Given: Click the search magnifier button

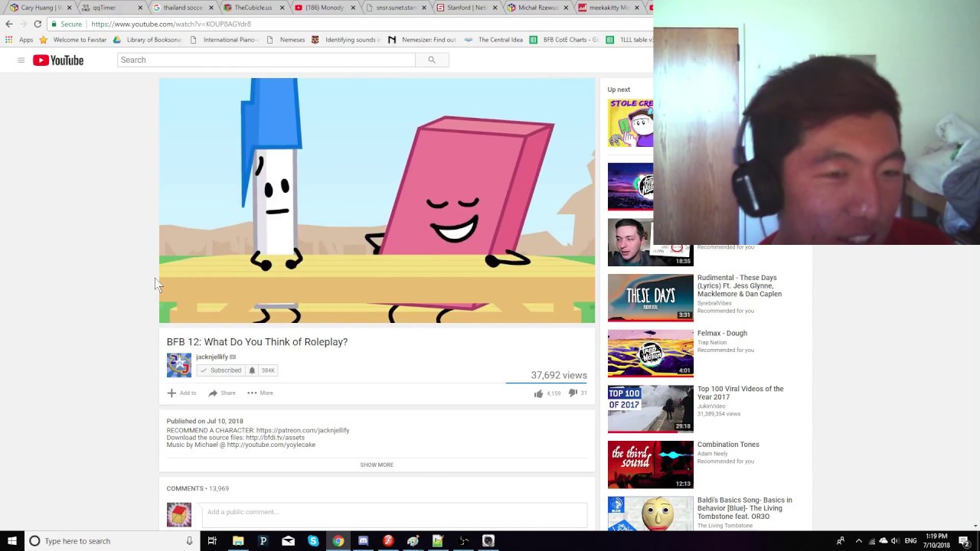Looking at the screenshot, I should click(432, 60).
